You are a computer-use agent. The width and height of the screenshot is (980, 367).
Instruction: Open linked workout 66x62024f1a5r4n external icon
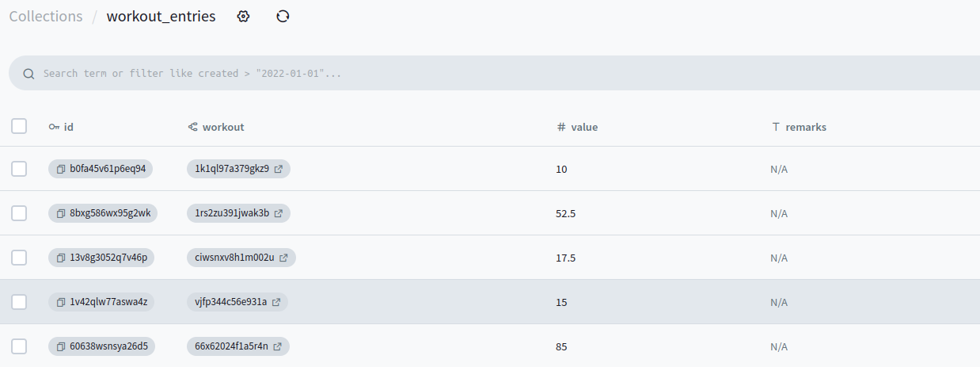pos(278,346)
